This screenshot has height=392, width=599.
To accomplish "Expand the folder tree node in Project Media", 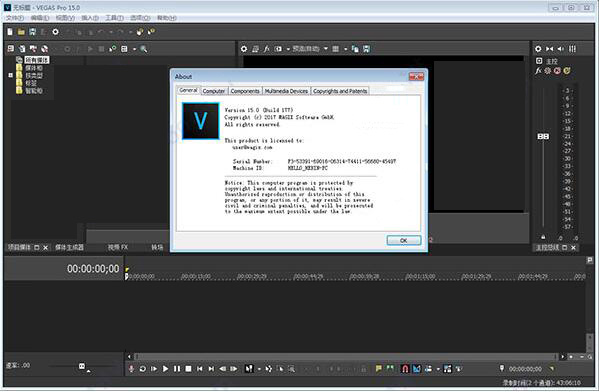I will 11,75.
